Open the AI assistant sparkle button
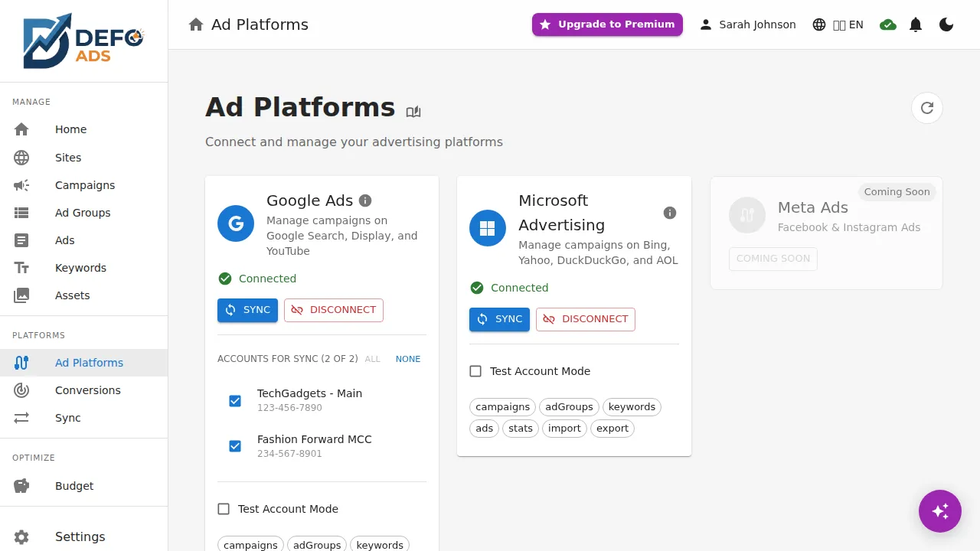 tap(940, 511)
